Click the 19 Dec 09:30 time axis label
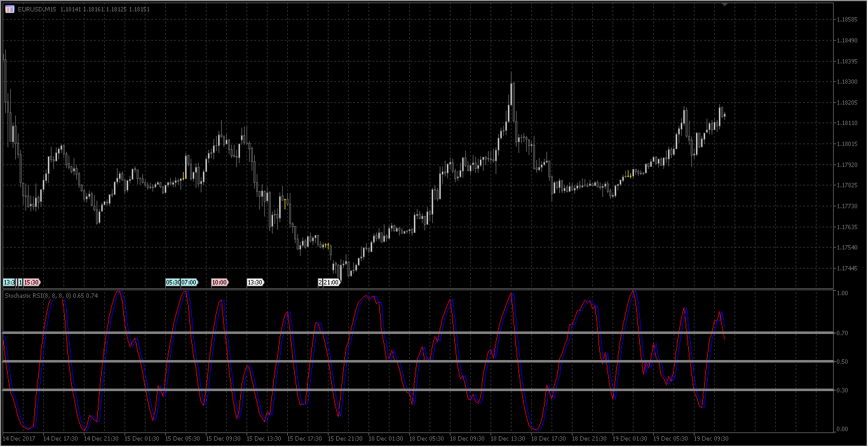Screen dimensions: 868x447 (711, 439)
